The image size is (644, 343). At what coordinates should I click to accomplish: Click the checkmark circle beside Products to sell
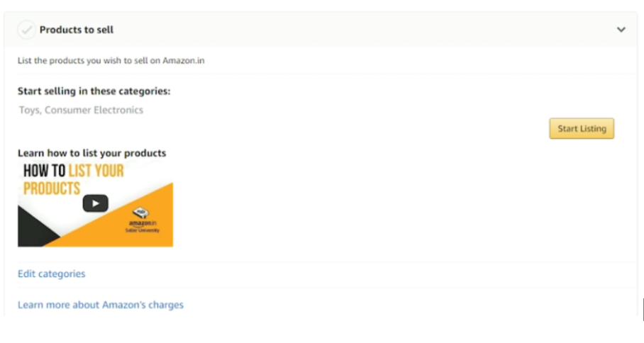pos(26,30)
